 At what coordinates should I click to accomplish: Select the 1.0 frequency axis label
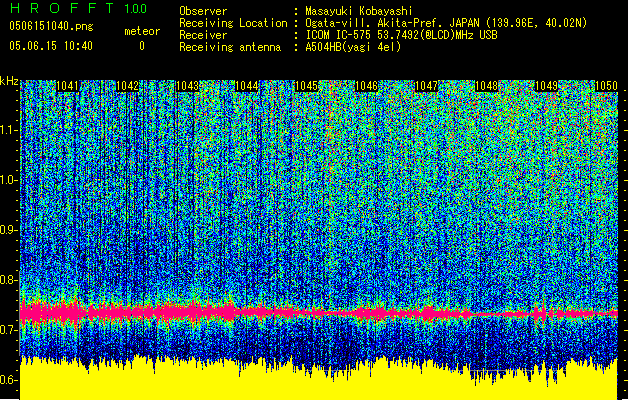[9, 180]
